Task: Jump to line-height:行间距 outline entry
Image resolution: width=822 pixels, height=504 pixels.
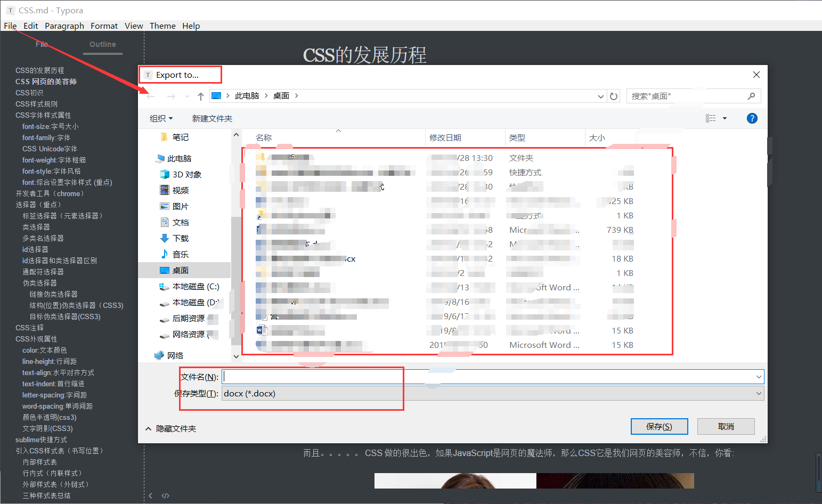Action: tap(49, 361)
